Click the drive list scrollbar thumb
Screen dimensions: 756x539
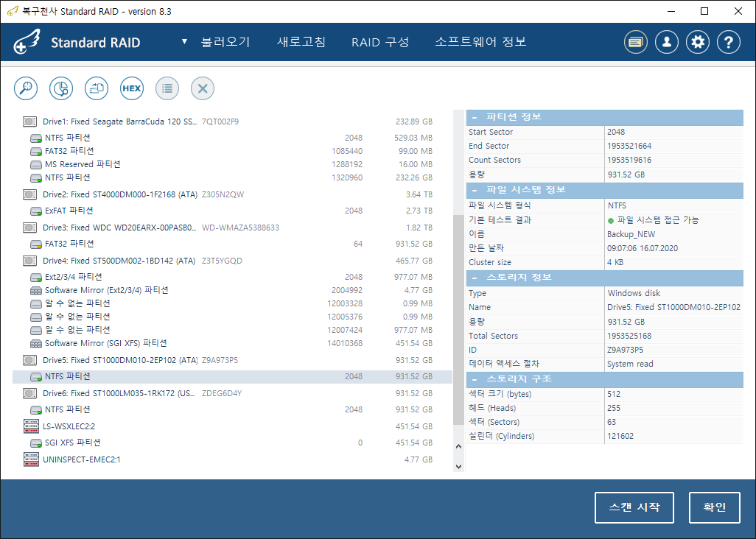(x=458, y=320)
